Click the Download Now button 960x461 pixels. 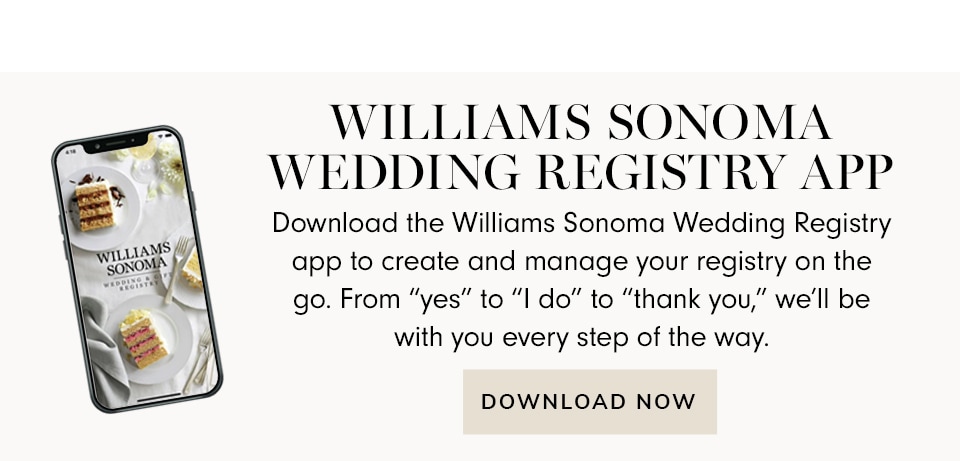(x=589, y=402)
